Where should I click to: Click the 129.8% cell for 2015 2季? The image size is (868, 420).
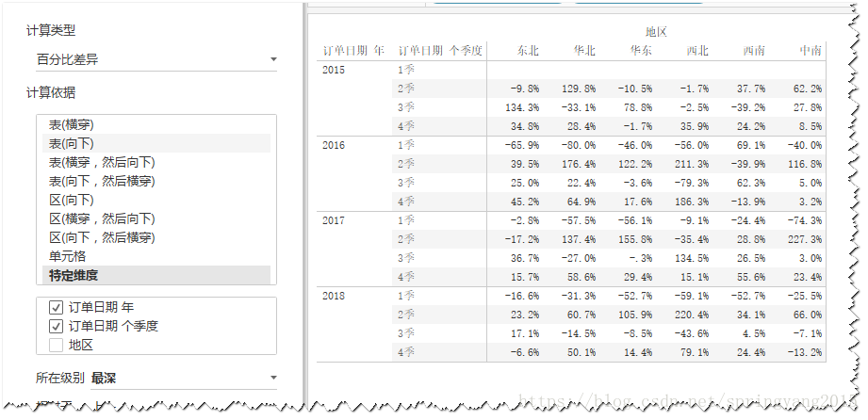(579, 89)
